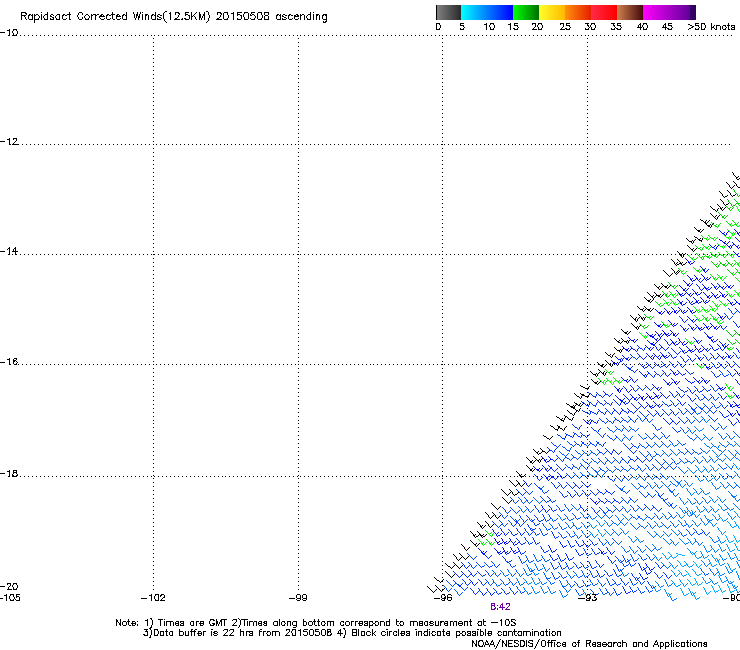Viewport: 740px width, 650px height.
Task: Click the '25' legend tick label
Action: [564, 27]
